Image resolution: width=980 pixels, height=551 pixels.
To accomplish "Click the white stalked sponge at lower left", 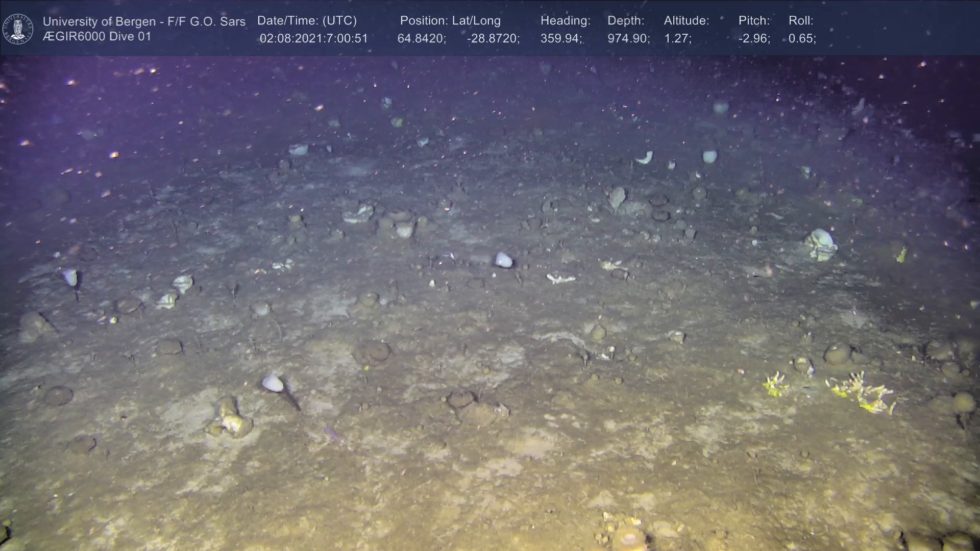I will pos(273,383).
